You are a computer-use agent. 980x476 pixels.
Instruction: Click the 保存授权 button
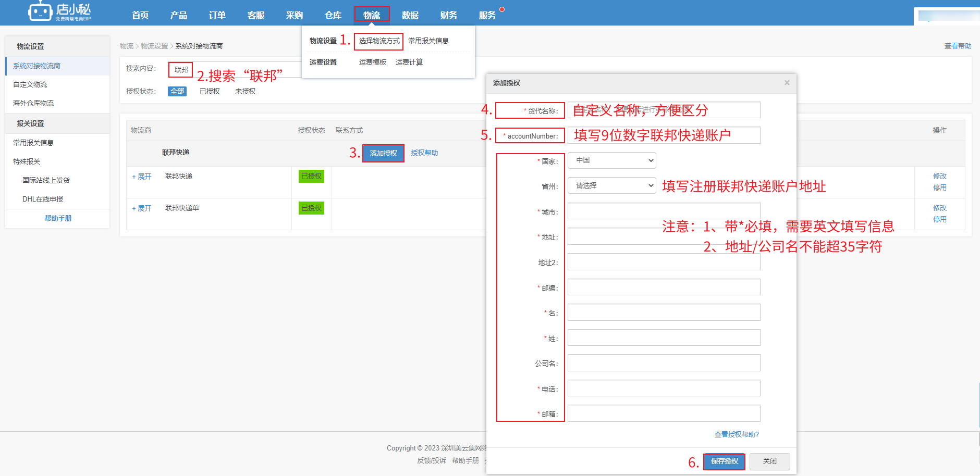pos(724,461)
